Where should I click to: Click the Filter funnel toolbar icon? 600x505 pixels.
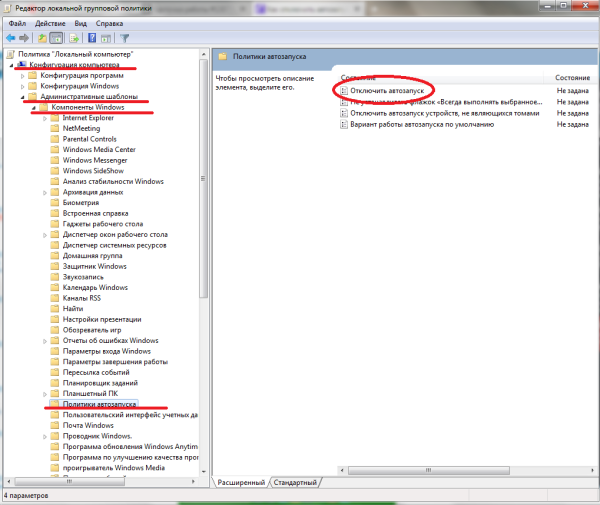pyautogui.click(x=125, y=38)
